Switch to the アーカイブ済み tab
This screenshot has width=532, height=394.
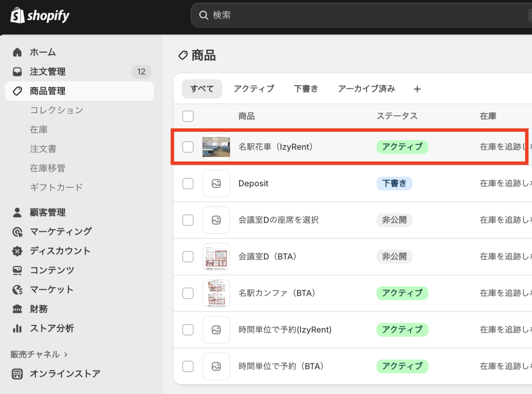coord(366,89)
